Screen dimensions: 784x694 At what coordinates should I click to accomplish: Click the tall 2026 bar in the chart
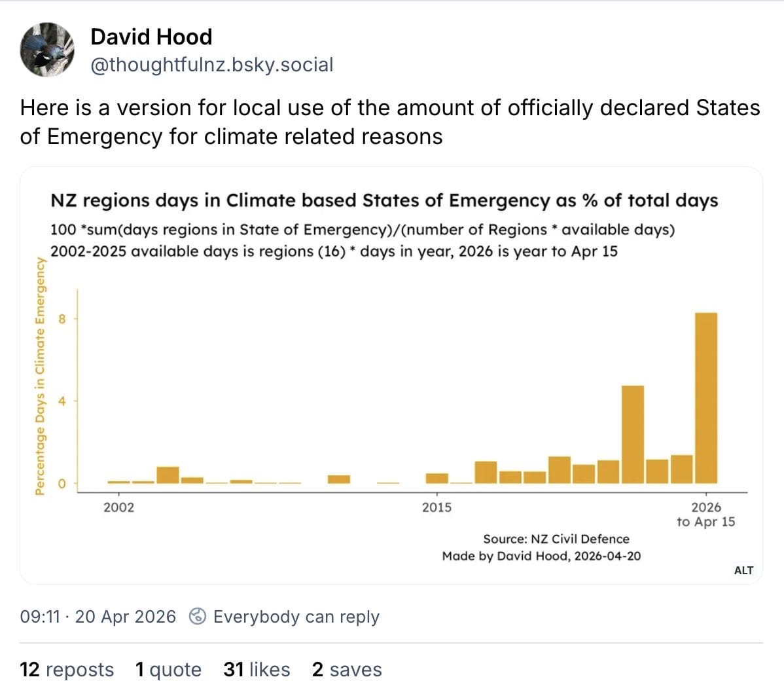pyautogui.click(x=705, y=399)
